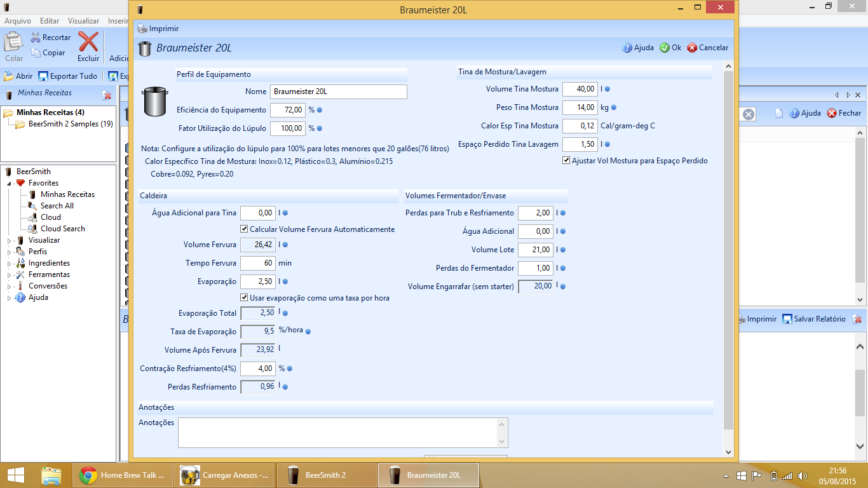This screenshot has width=868, height=488.
Task: Toggle Usar evaporação como taxa por hora
Action: [244, 297]
